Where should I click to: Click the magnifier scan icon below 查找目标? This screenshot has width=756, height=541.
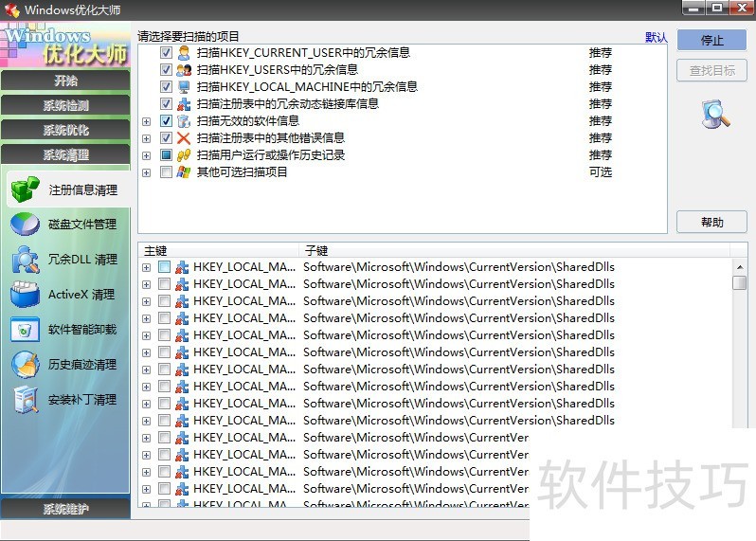715,114
